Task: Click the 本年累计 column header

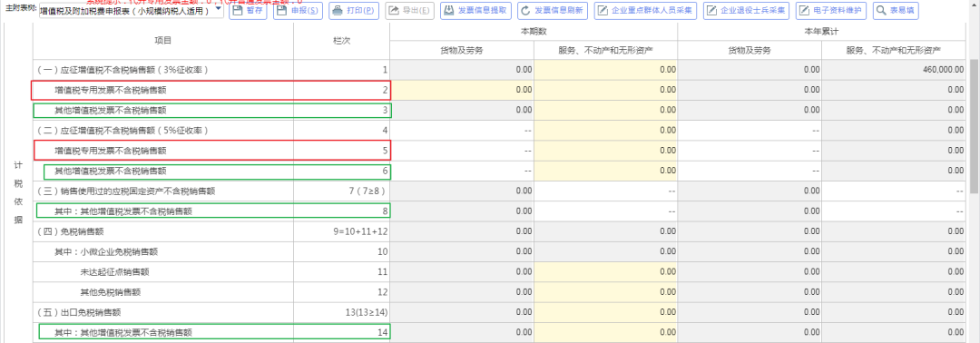Action: point(822,31)
